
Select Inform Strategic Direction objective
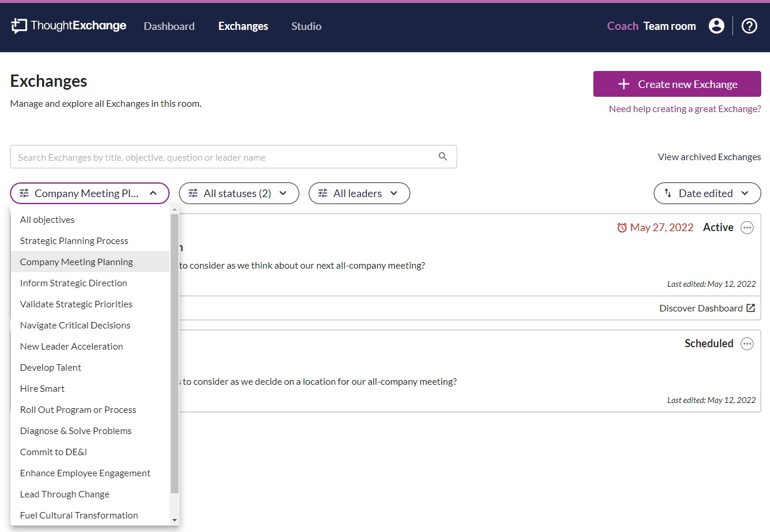click(90, 283)
